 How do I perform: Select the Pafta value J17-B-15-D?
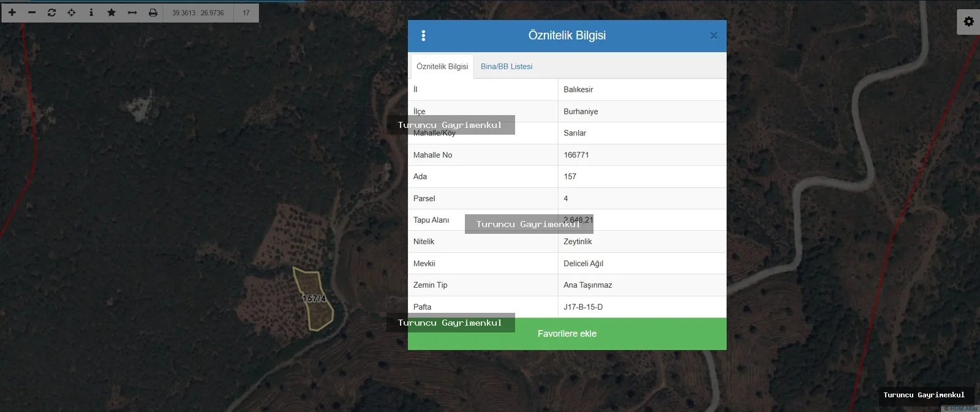[x=642, y=307]
